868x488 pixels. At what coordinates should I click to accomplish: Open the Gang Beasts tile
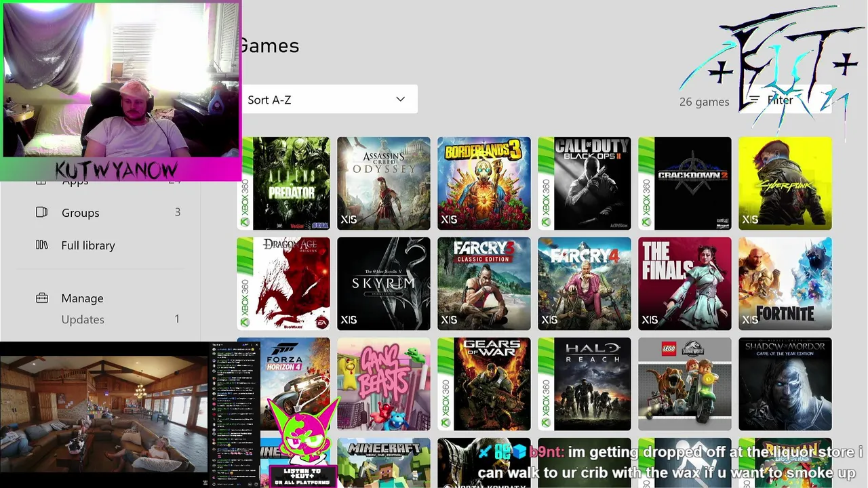click(384, 384)
